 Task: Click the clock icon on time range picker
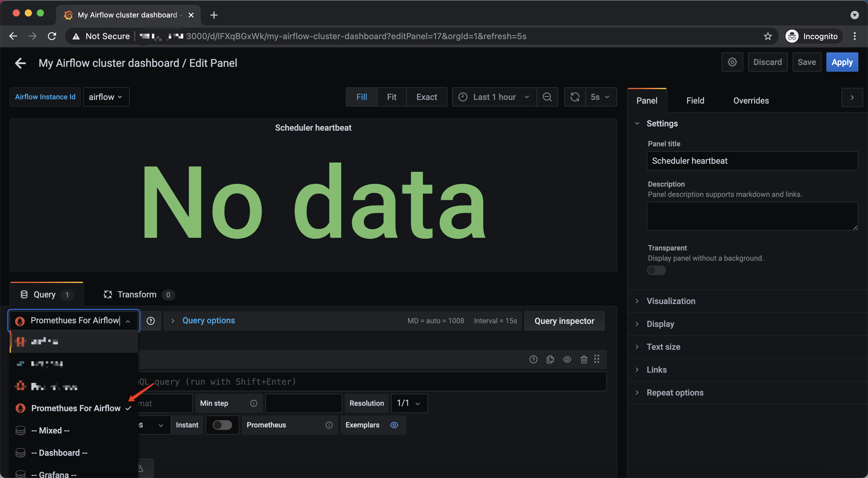pyautogui.click(x=463, y=97)
